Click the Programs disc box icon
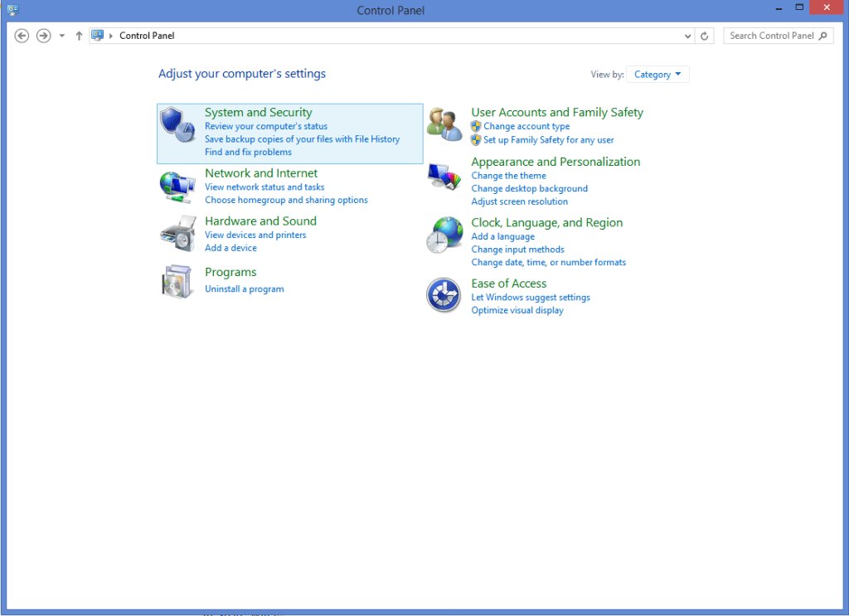This screenshot has width=849, height=616. [x=177, y=282]
